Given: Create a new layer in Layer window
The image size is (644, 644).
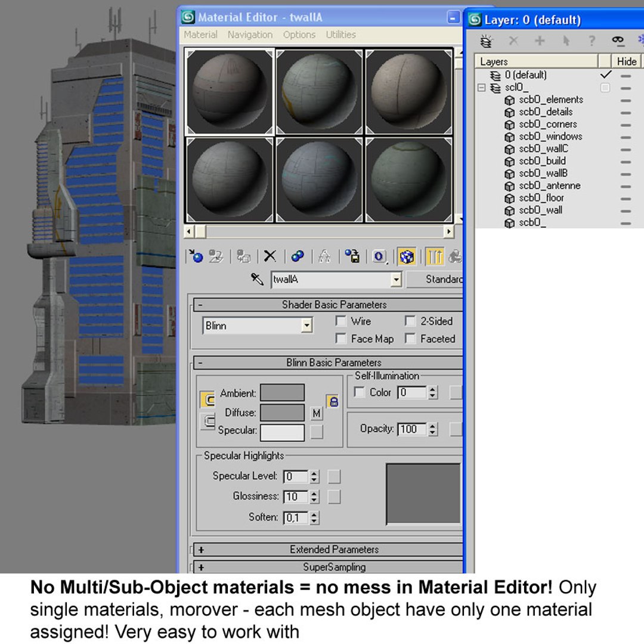Looking at the screenshot, I should pyautogui.click(x=487, y=41).
